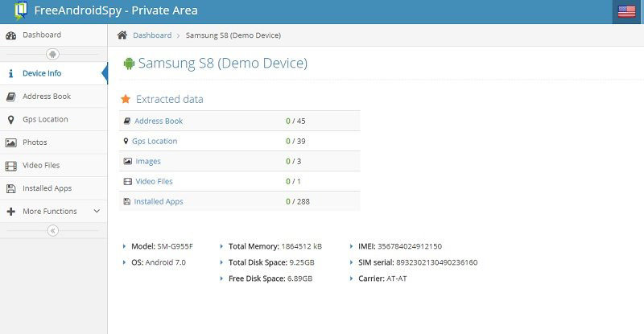
Task: Click the green Android icon beside device title
Action: click(x=129, y=64)
